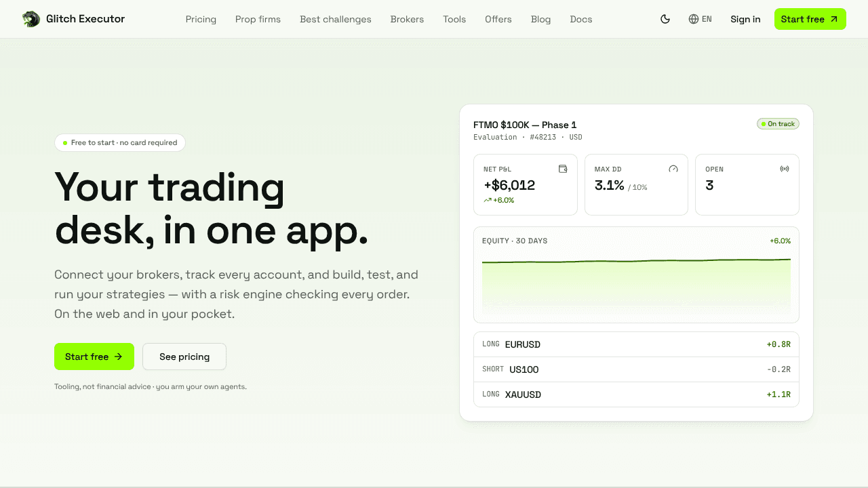Click the Open positions count 3
The height and width of the screenshot is (488, 868).
coord(709,185)
